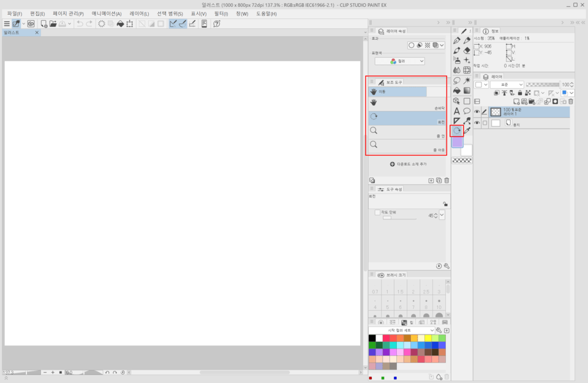The image size is (588, 383).
Task: Click the help question mark icon
Action: point(217,24)
